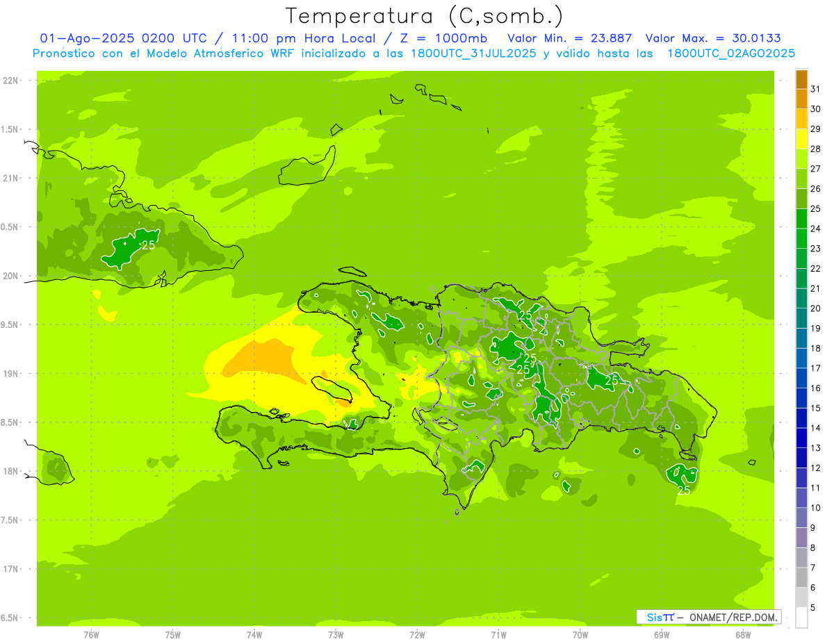The image size is (834, 644).
Task: Click the colorbar label 12
Action: click(816, 468)
